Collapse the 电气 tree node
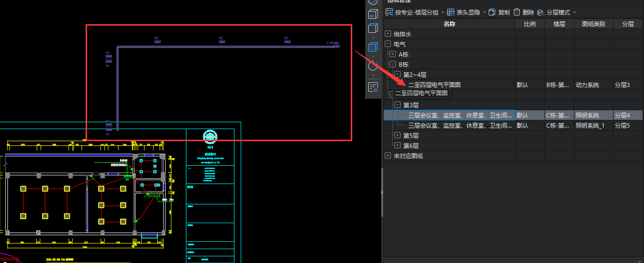The image size is (644, 263). (x=388, y=44)
